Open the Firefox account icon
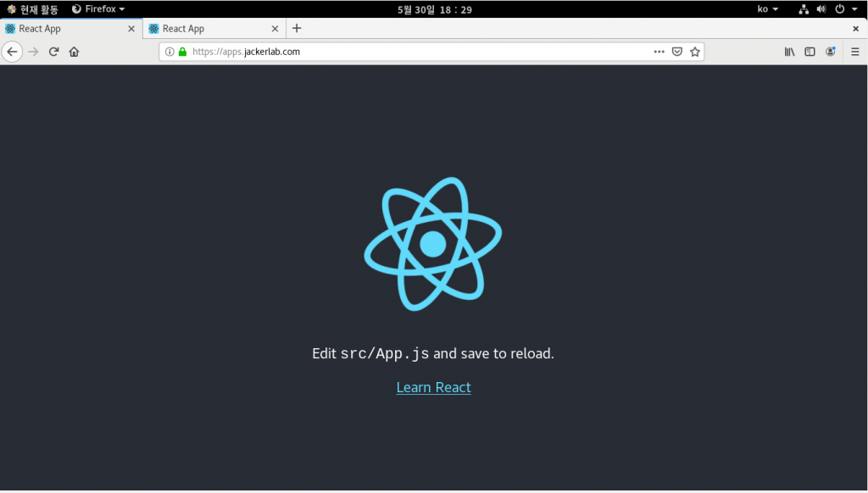 [831, 52]
